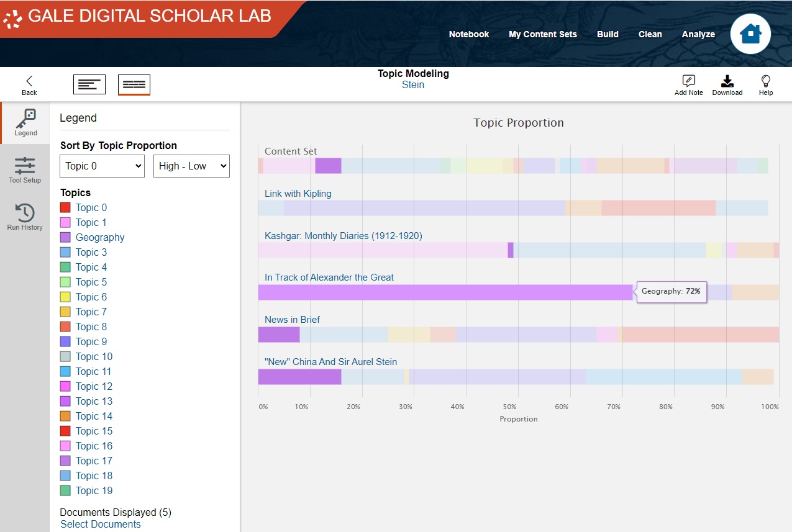Click the Topic 0 red color swatch

click(65, 207)
